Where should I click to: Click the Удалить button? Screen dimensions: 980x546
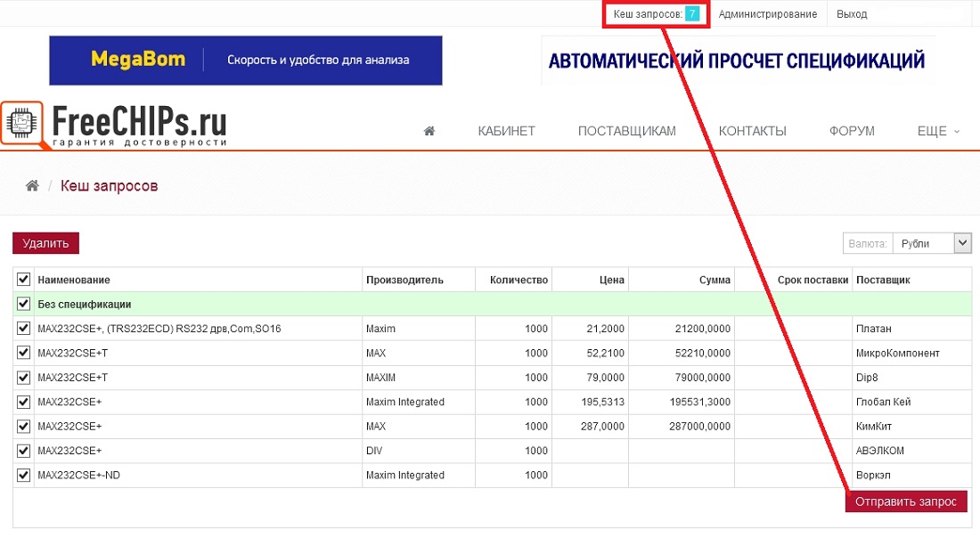click(45, 243)
